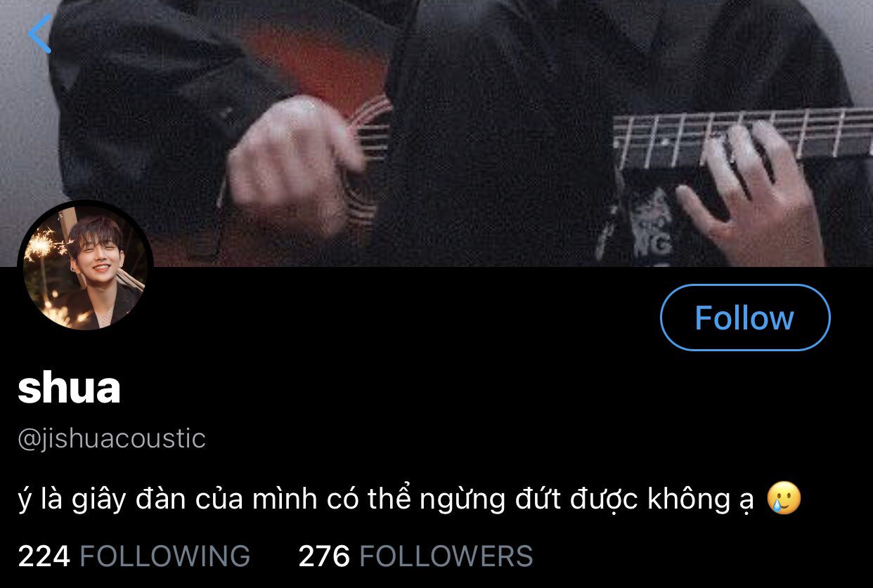Image resolution: width=873 pixels, height=588 pixels.
Task: Open shua's round profile picture
Action: 85,267
